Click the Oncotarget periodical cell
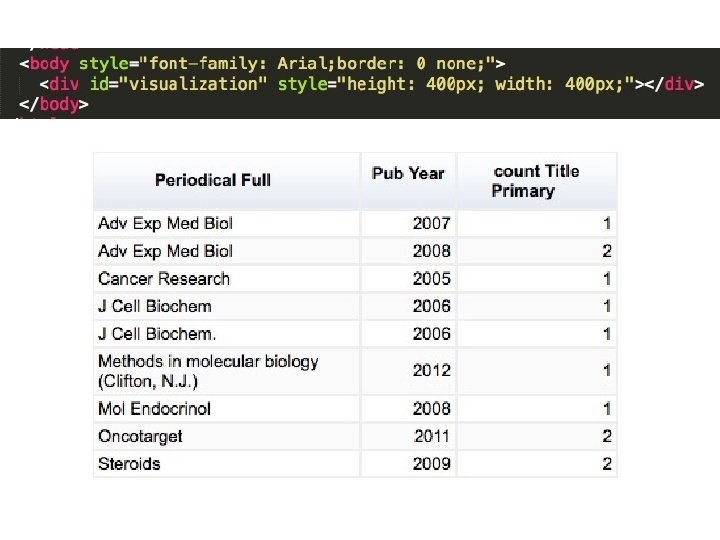This screenshot has width=720, height=540. pos(140,436)
